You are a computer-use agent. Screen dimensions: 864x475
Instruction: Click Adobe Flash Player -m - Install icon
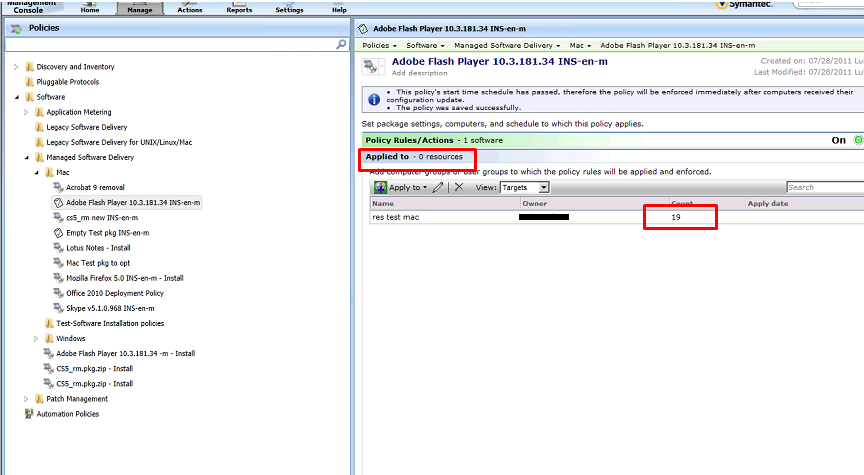click(48, 353)
